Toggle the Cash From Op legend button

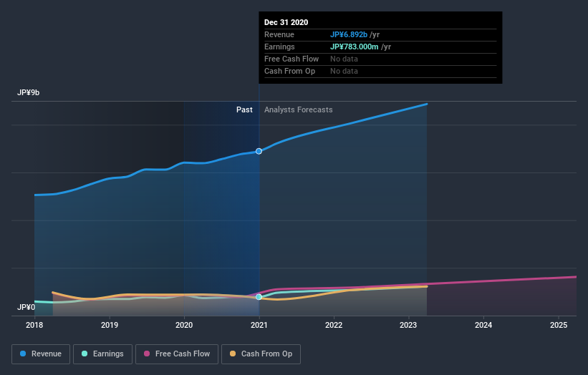click(x=261, y=354)
